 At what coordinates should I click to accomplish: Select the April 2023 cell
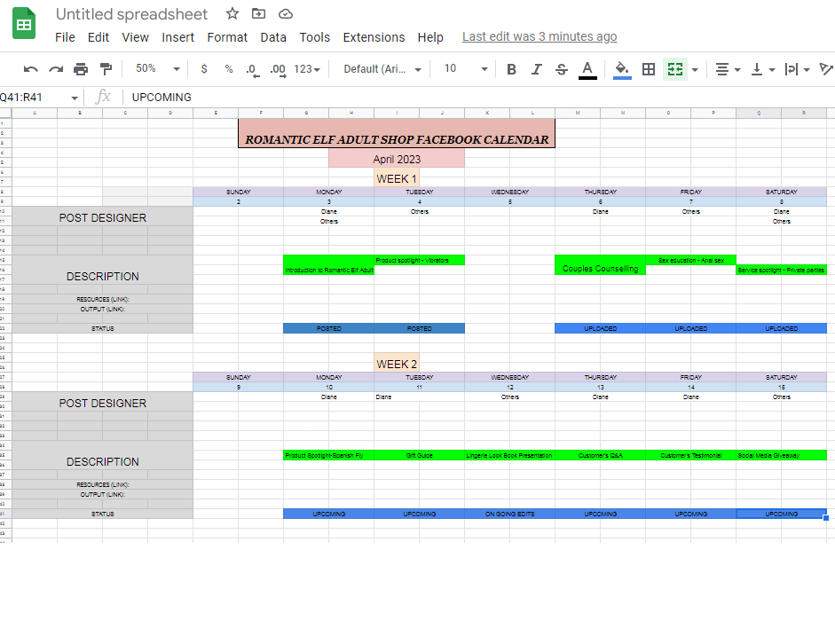tap(397, 159)
